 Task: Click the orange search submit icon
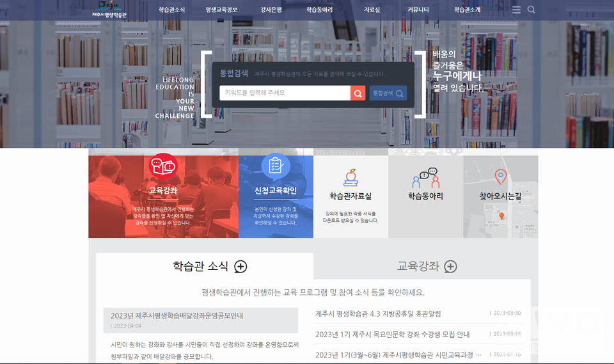(358, 93)
